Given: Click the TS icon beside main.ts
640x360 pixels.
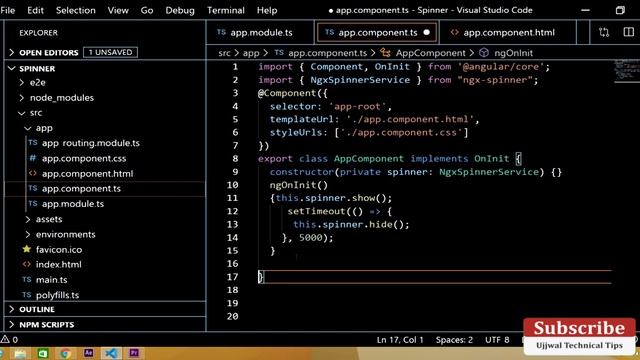Looking at the screenshot, I should click(27, 280).
